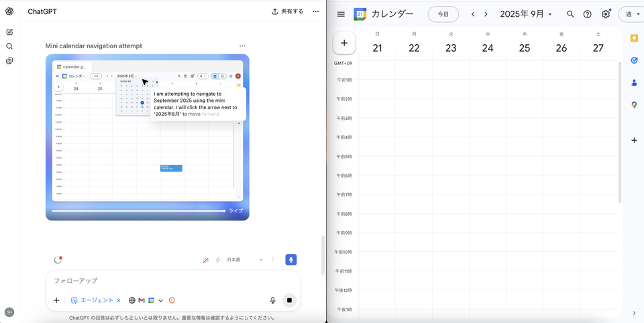The image size is (644, 323).
Task: Click the plus attach button in the composer
Action: coord(56,300)
